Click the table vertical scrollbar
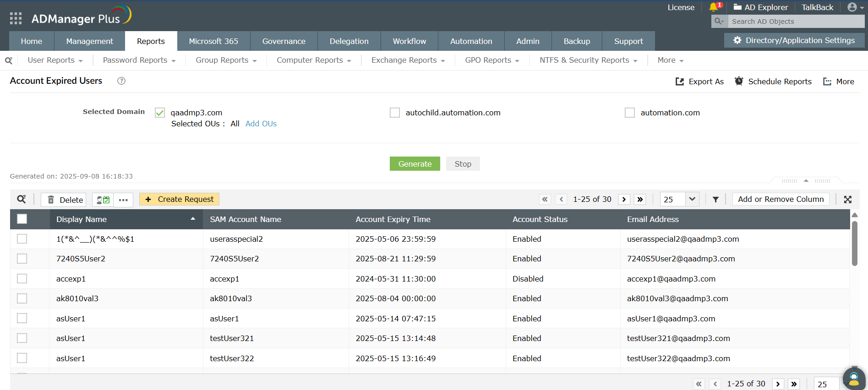868x390 pixels. 855,243
